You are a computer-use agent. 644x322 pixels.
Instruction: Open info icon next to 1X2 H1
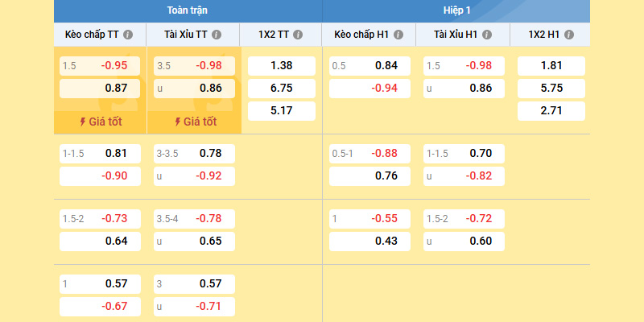(569, 35)
